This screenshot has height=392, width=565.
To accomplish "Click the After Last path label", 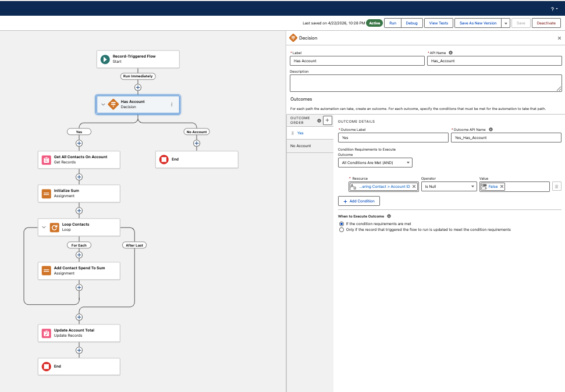I will coord(134,245).
